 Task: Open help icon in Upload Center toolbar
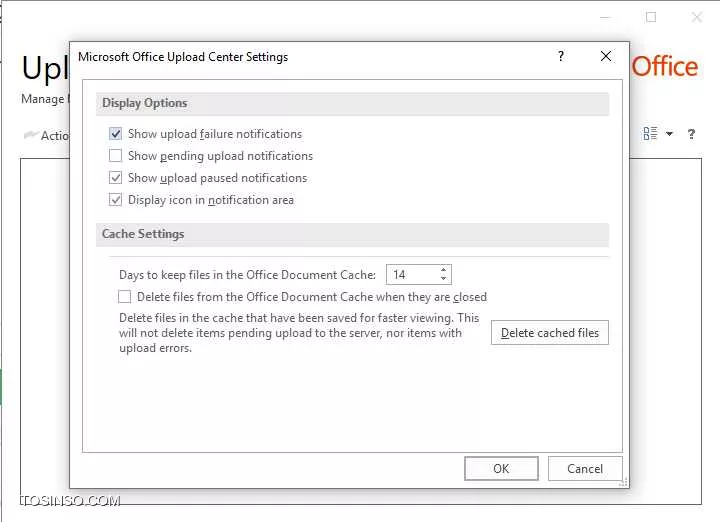click(x=691, y=134)
